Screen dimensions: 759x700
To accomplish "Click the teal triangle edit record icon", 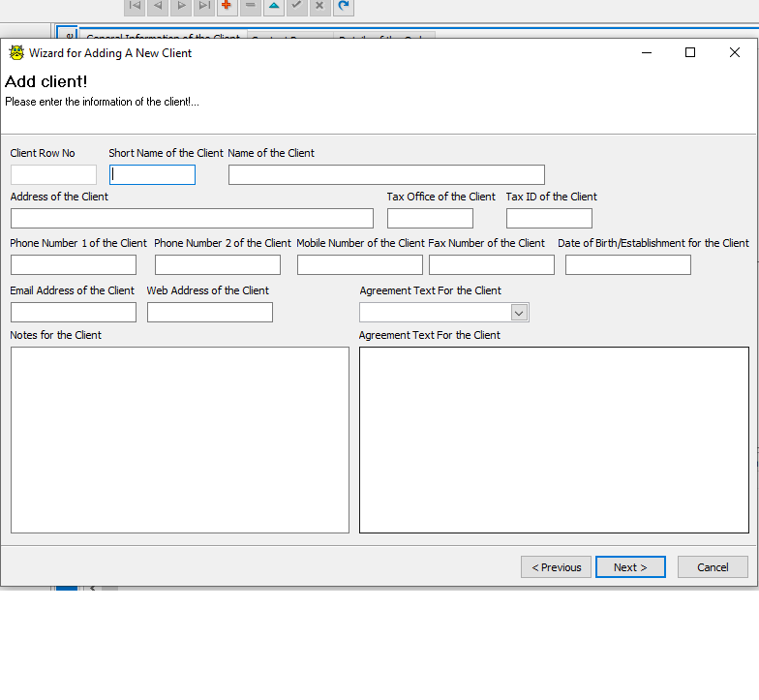I will click(274, 7).
